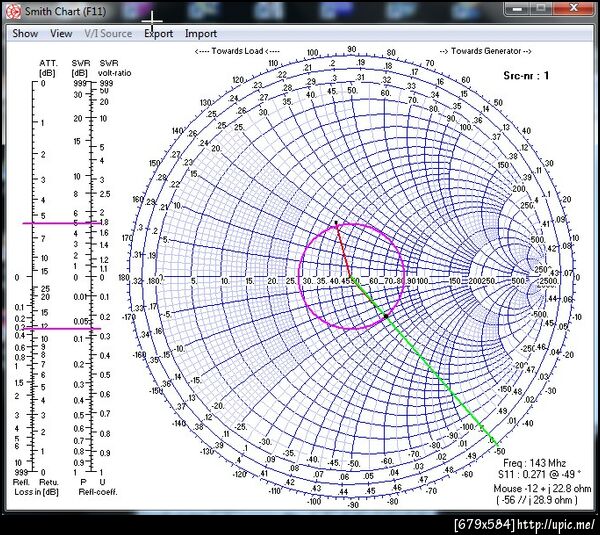Click the 'Mouse -12 + j 22.8 ohm' readout

543,488
